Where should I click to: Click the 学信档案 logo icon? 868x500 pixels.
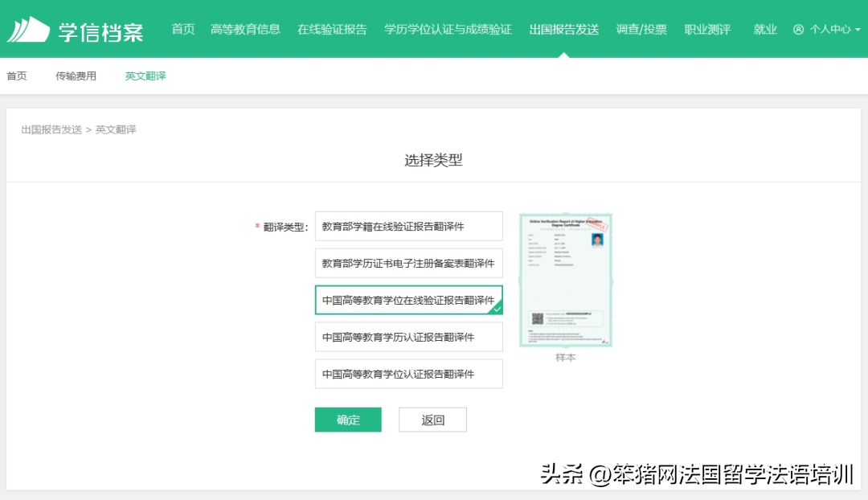tap(27, 30)
